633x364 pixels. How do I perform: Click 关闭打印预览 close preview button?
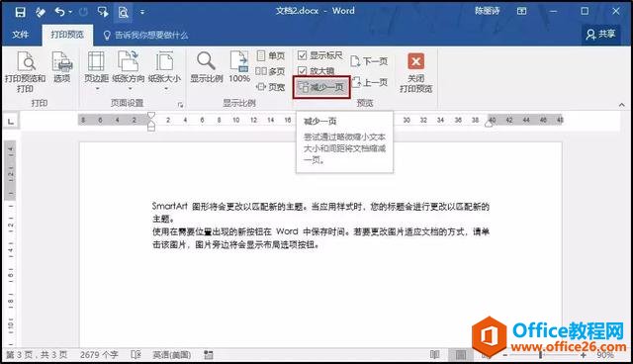coord(415,72)
